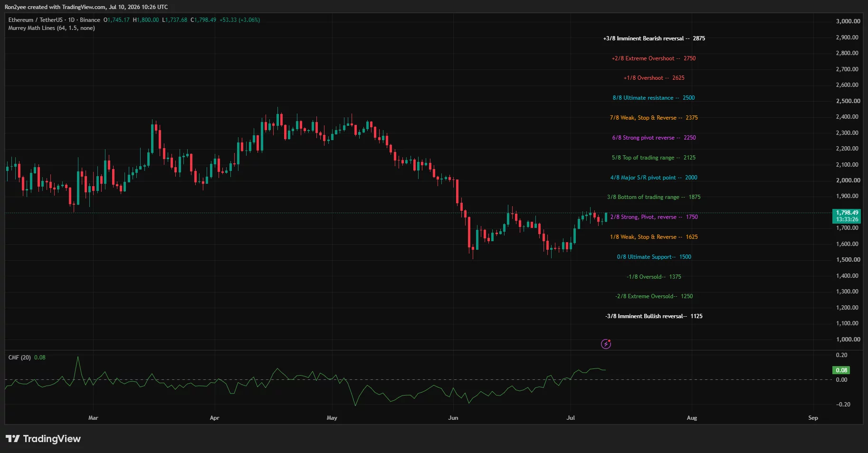Select the 8/8 Ultimate resistance 2500 label
868x453 pixels.
[654, 98]
